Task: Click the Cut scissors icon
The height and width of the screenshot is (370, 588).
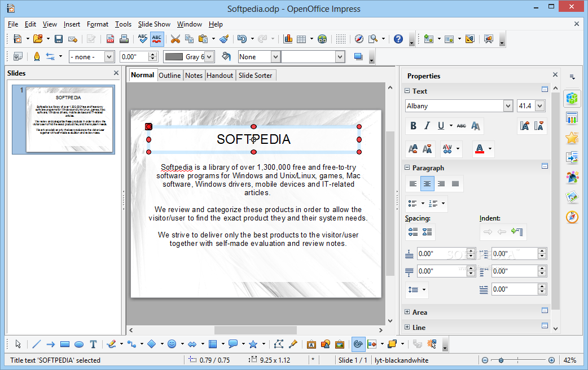Action: pos(175,39)
